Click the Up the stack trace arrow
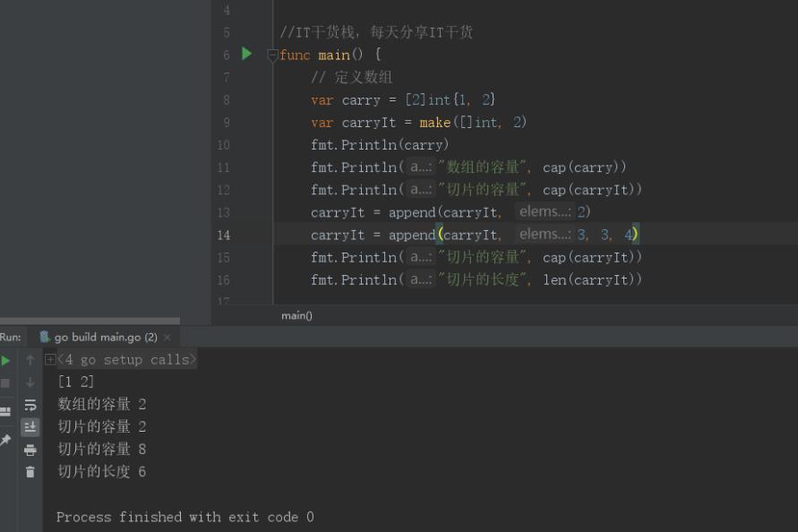This screenshot has width=798, height=532. point(30,360)
